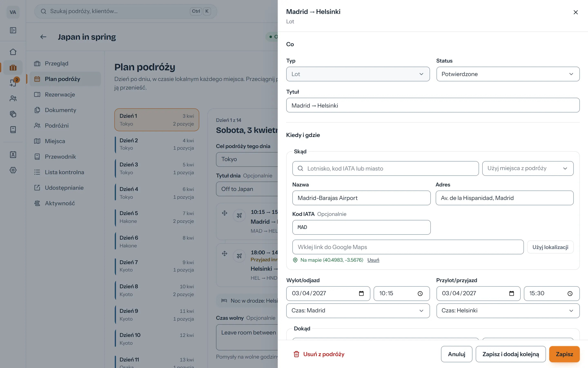Open Lista kontrolna menu item

[65, 172]
